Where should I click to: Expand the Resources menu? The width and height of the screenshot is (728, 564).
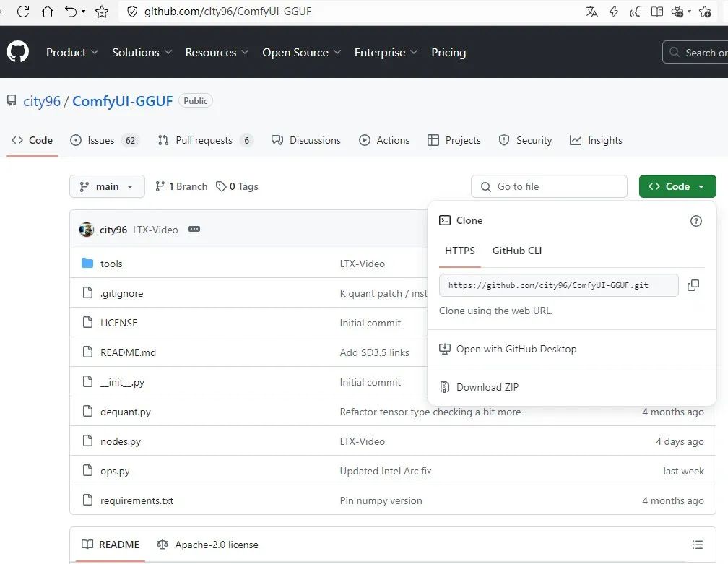(x=217, y=53)
